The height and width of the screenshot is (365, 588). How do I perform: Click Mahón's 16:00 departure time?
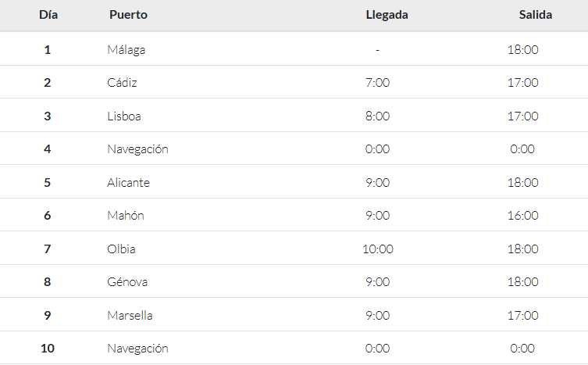pyautogui.click(x=522, y=216)
